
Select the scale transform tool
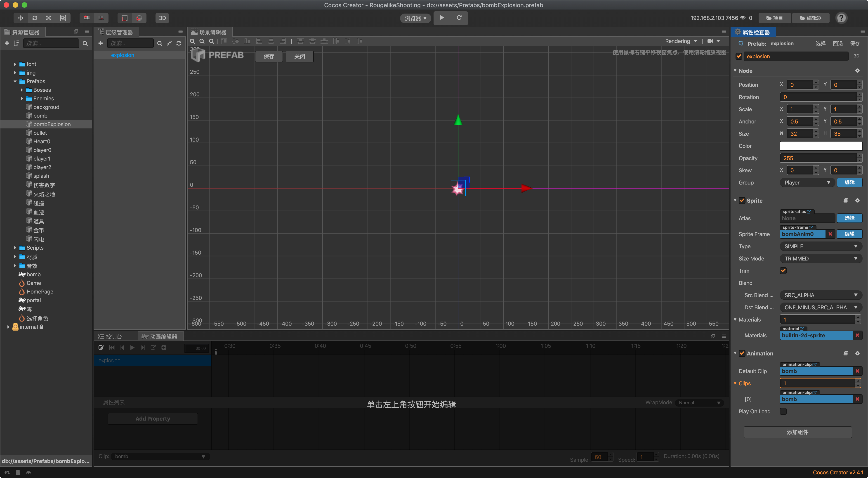click(x=49, y=18)
